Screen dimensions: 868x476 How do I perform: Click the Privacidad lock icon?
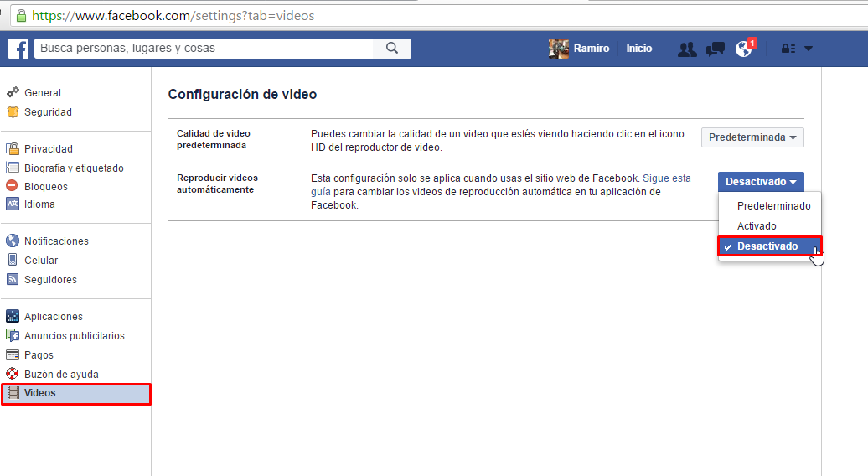13,148
